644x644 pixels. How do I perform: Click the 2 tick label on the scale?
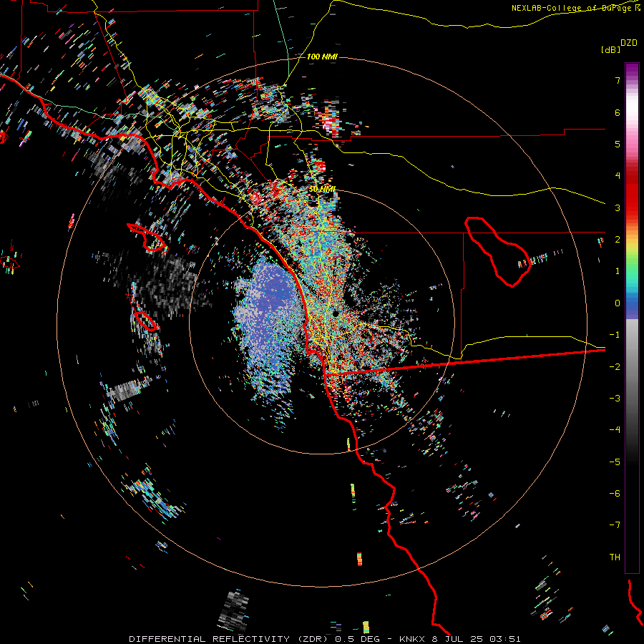[618, 240]
